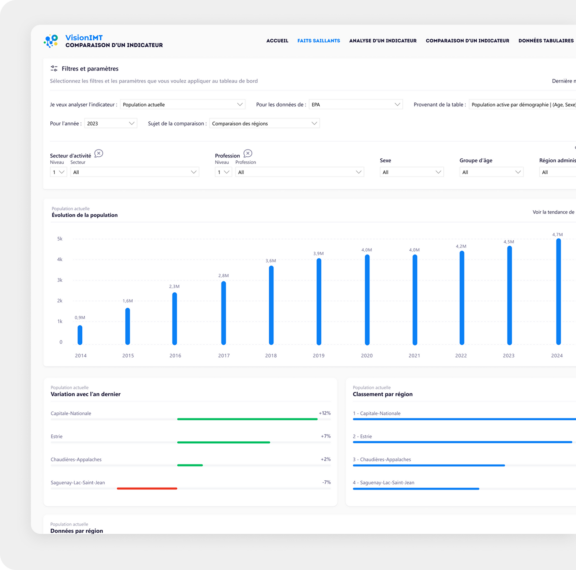Image resolution: width=576 pixels, height=570 pixels.
Task: Click the Filtres et paramètres sliders icon
Action: point(54,68)
